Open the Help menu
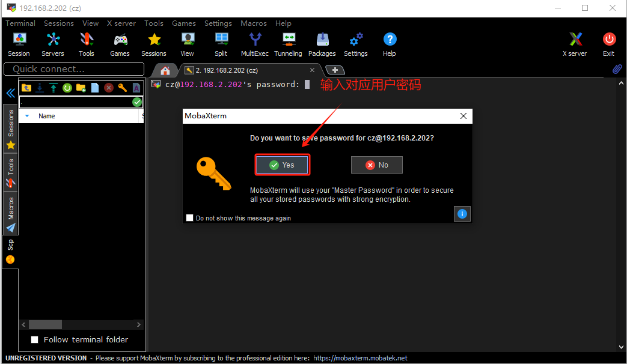Screen dimensions: 627x364 pos(283,23)
